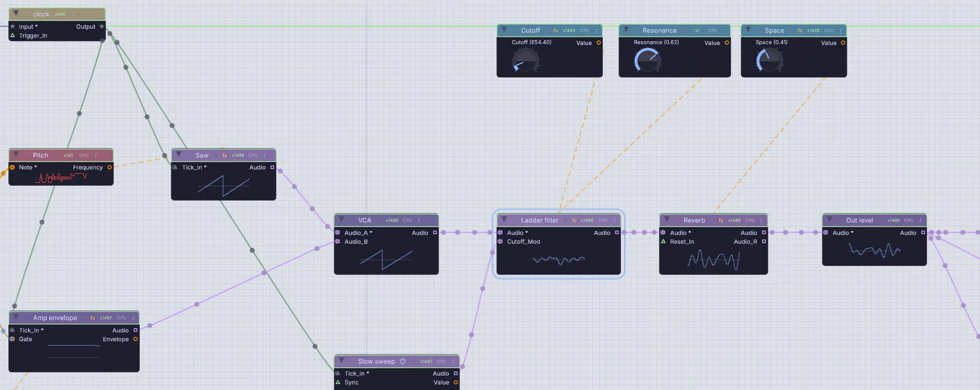Click the Ladder filter waveform preview
This screenshot has width=980, height=390.
559,260
